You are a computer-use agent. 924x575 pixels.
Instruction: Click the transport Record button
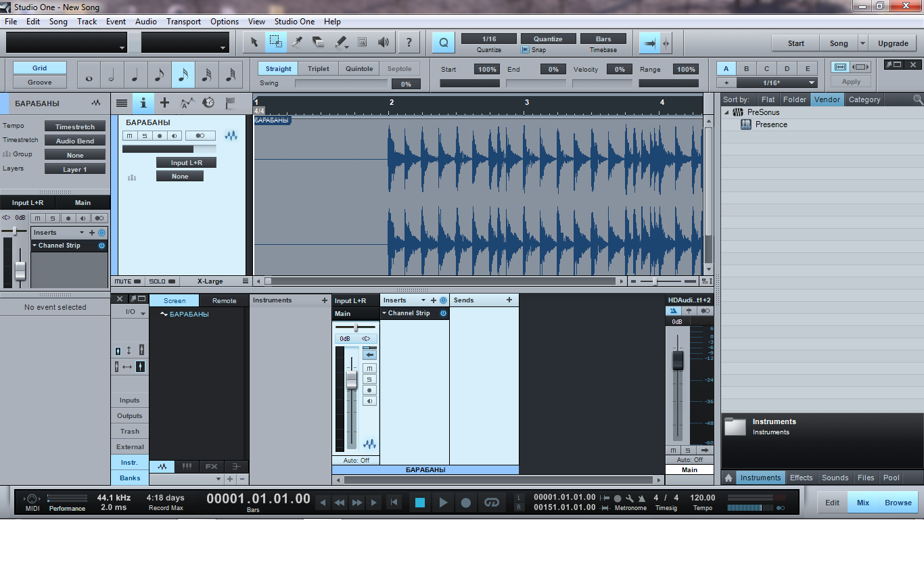(466, 503)
